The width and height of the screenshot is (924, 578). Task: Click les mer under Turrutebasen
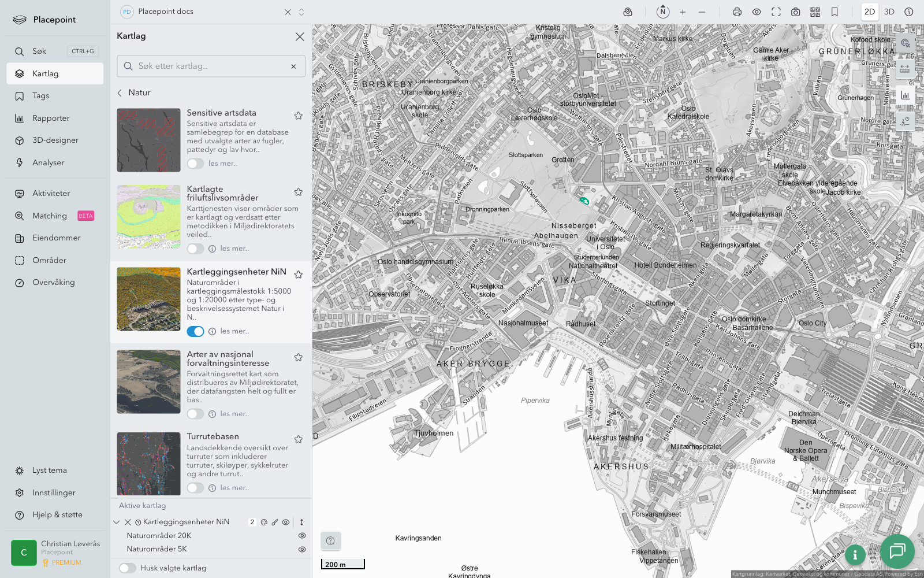[234, 488]
